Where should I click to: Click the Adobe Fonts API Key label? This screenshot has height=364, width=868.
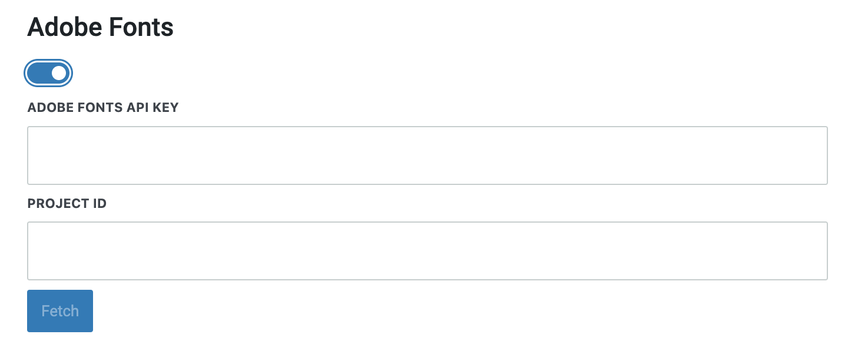103,108
